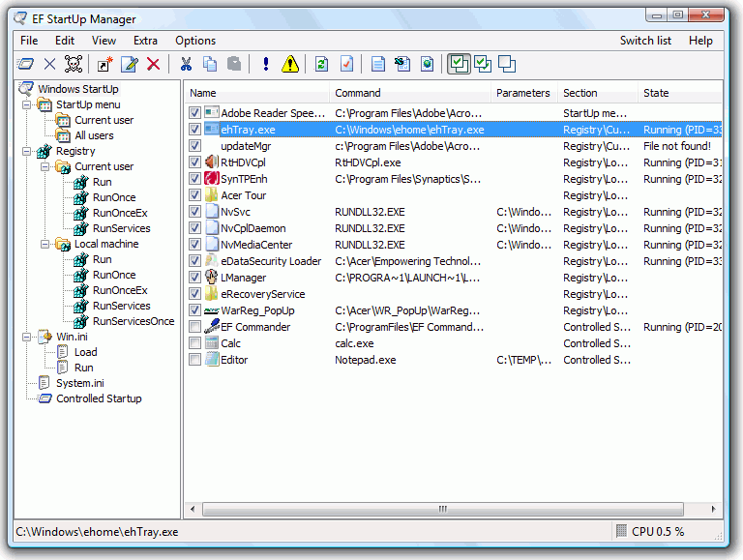Click the edit entry pencil icon
This screenshot has width=743, height=560.
129,64
